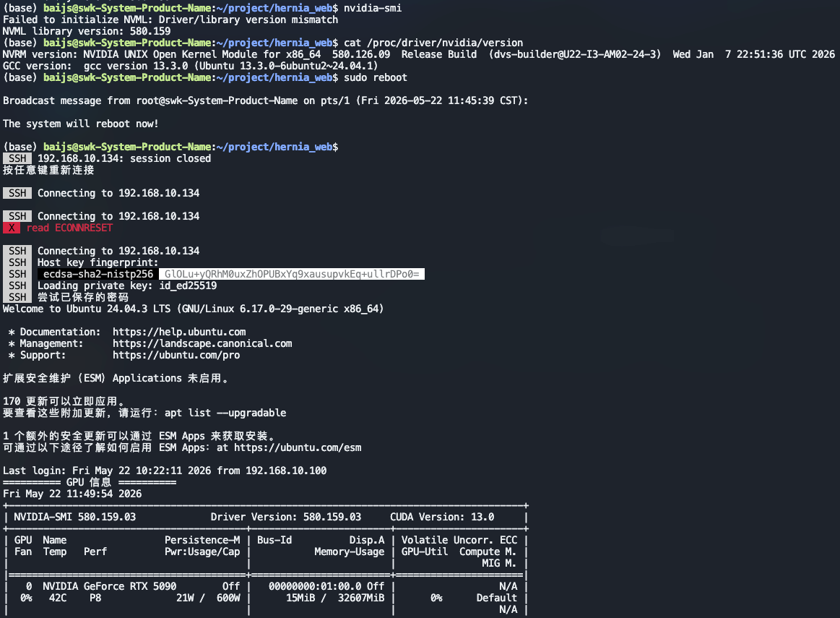Click '170 更新可以立即应用' line

(64, 401)
